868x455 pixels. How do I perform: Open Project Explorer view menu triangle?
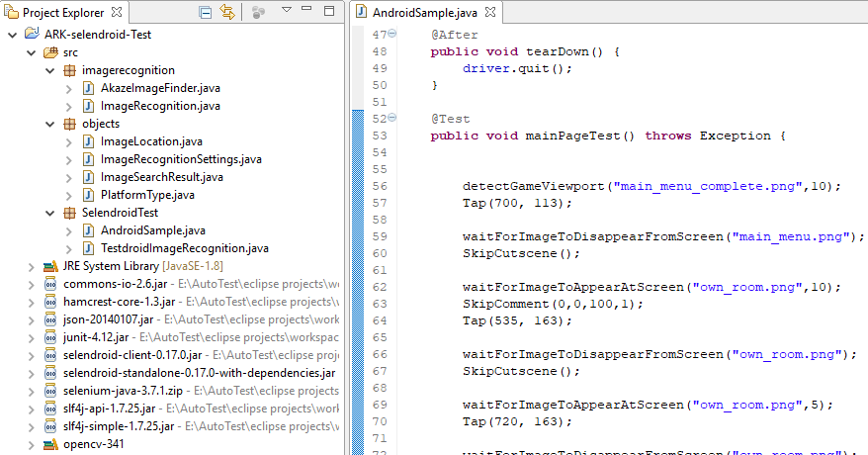click(286, 10)
